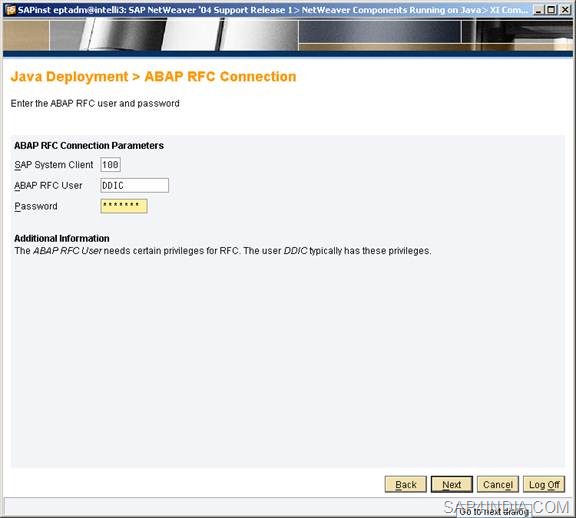Focus the SAP System Client field
The width and height of the screenshot is (576, 518).
(x=110, y=165)
